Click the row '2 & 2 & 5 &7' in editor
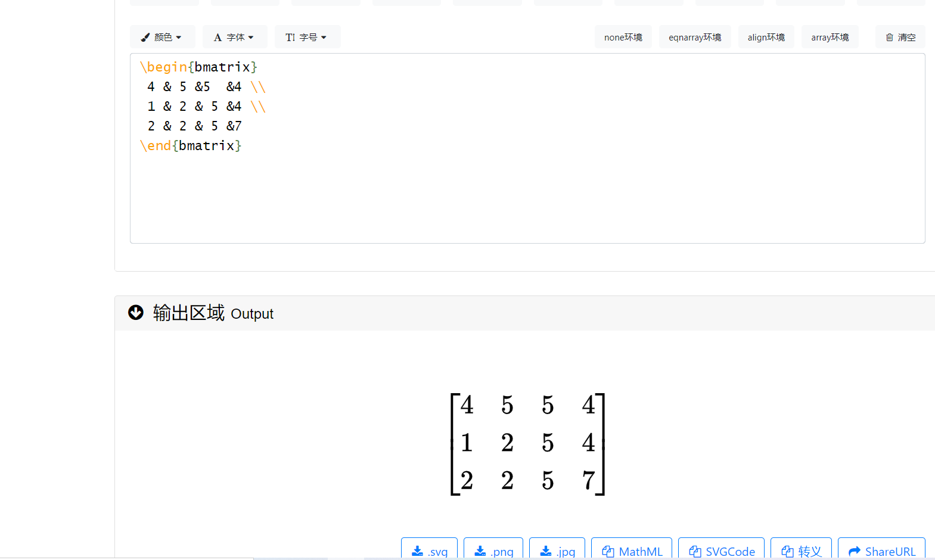935x560 pixels. [x=194, y=126]
